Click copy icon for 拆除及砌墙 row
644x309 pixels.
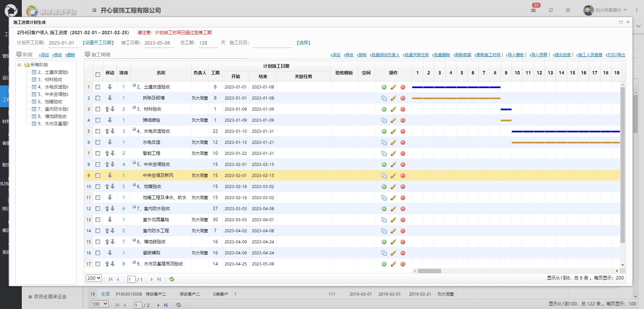[384, 98]
